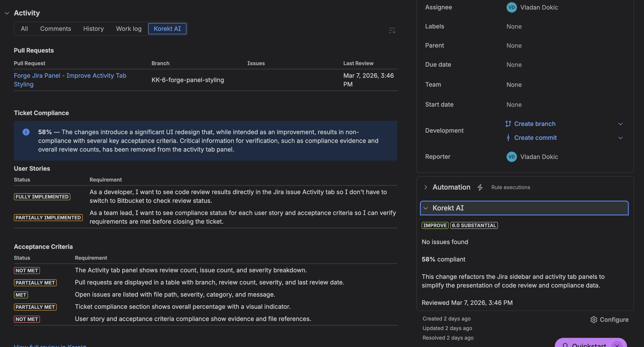Click the lightning bolt icon next to Automation
The width and height of the screenshot is (644, 347).
tap(480, 187)
